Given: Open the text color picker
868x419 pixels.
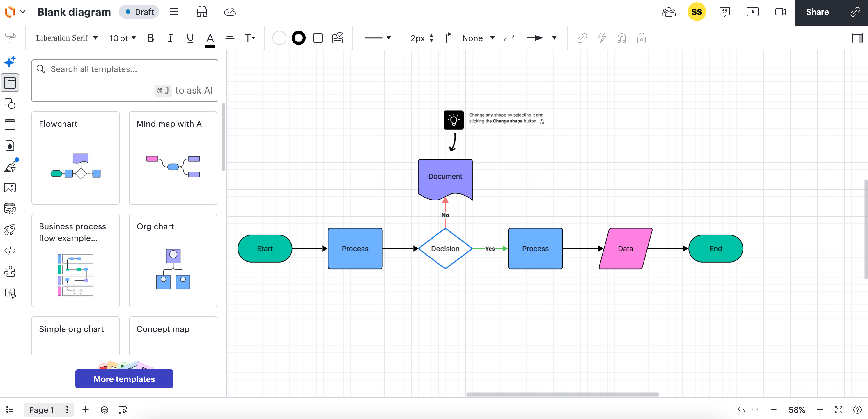Looking at the screenshot, I should [210, 39].
